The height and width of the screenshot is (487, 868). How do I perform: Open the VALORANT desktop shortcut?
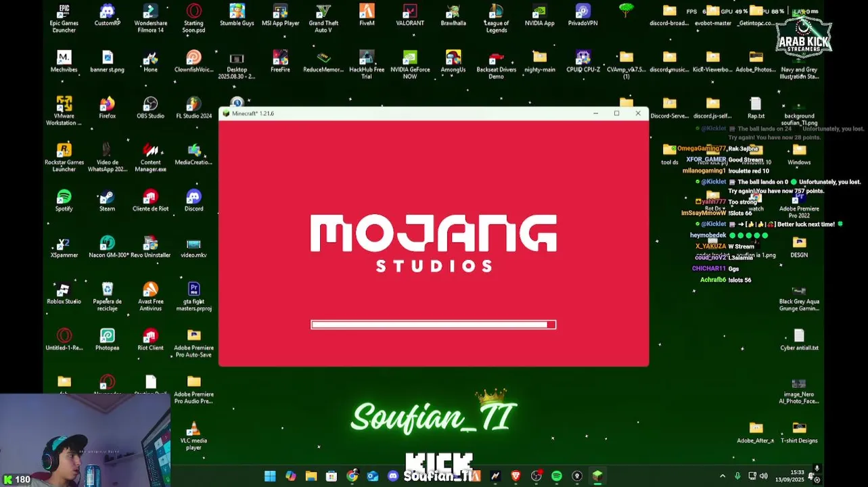coord(410,16)
